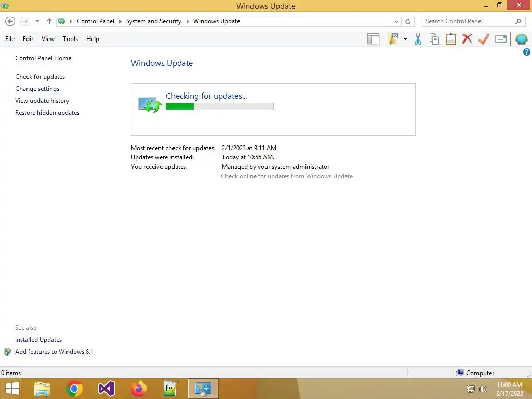Open Installed Updates link

point(38,340)
